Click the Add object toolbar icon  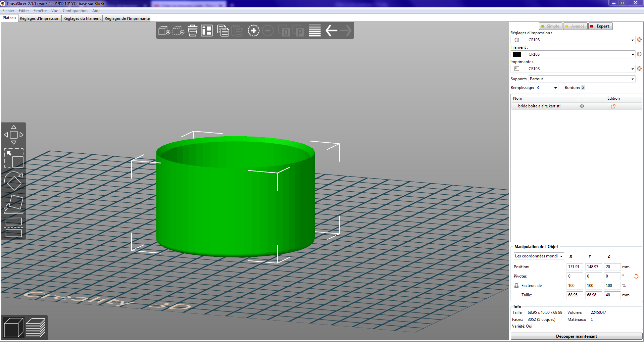click(164, 31)
